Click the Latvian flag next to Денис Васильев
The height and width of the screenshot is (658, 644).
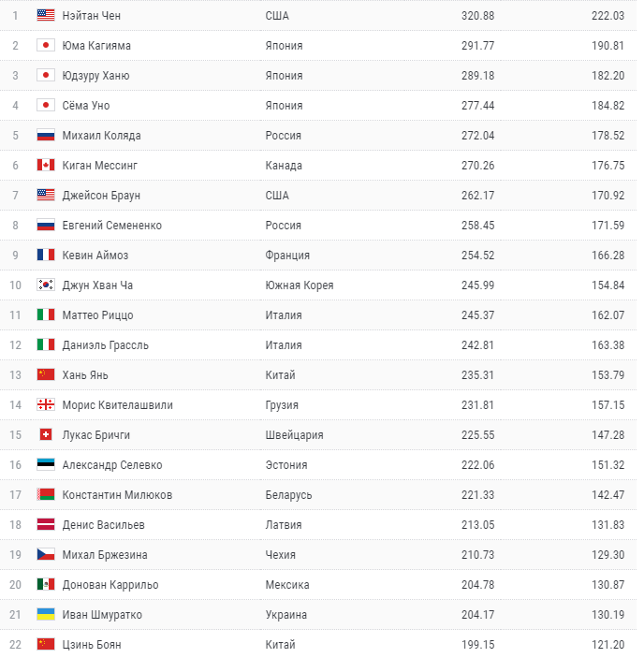(46, 525)
